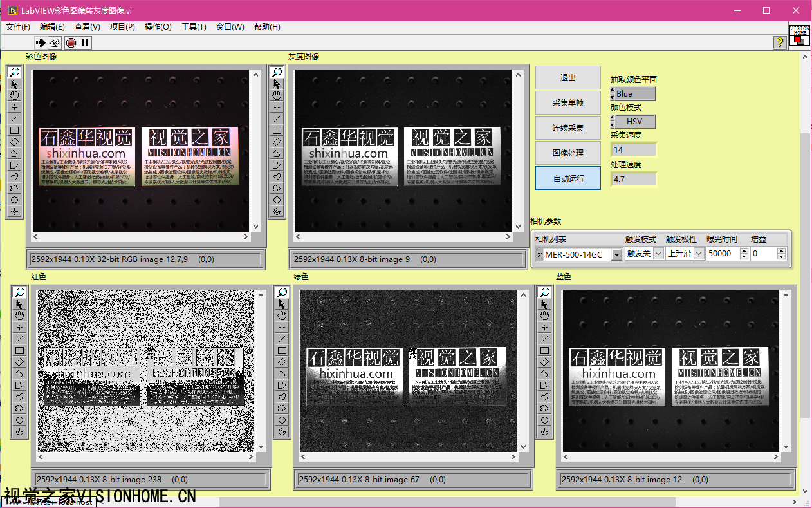The width and height of the screenshot is (812, 508).
Task: Click the VISION HOME VI icon
Action: (x=799, y=35)
